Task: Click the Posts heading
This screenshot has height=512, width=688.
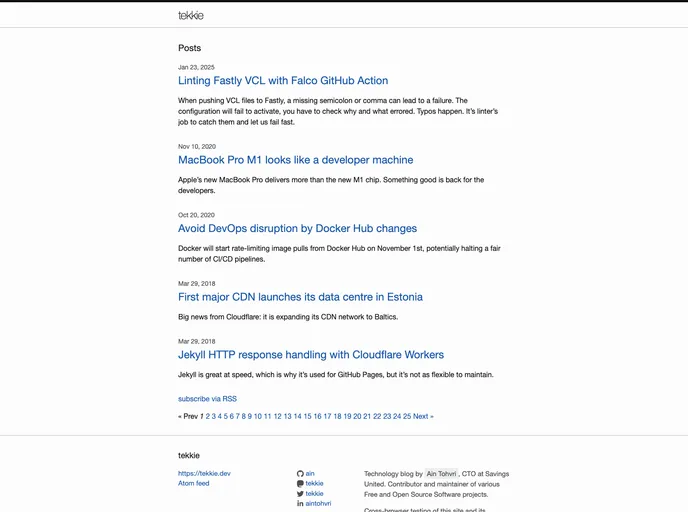Action: (x=190, y=48)
